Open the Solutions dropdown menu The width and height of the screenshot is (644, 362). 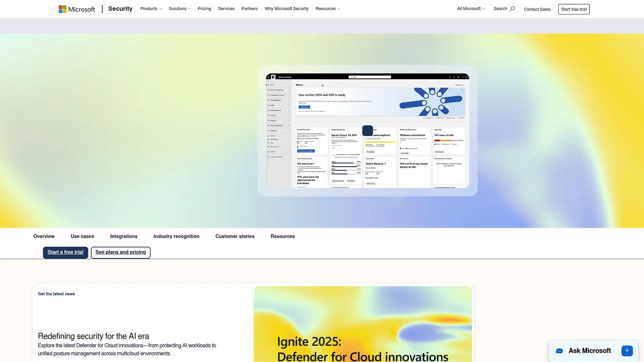(180, 9)
